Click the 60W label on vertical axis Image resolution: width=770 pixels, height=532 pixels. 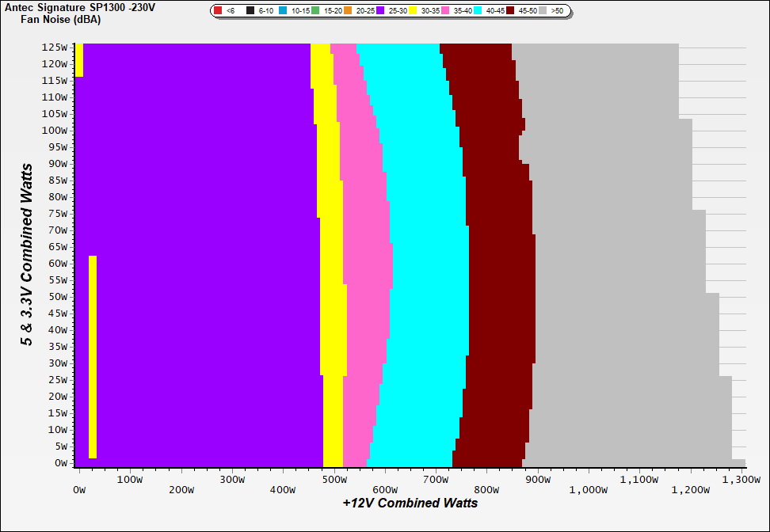(58, 263)
